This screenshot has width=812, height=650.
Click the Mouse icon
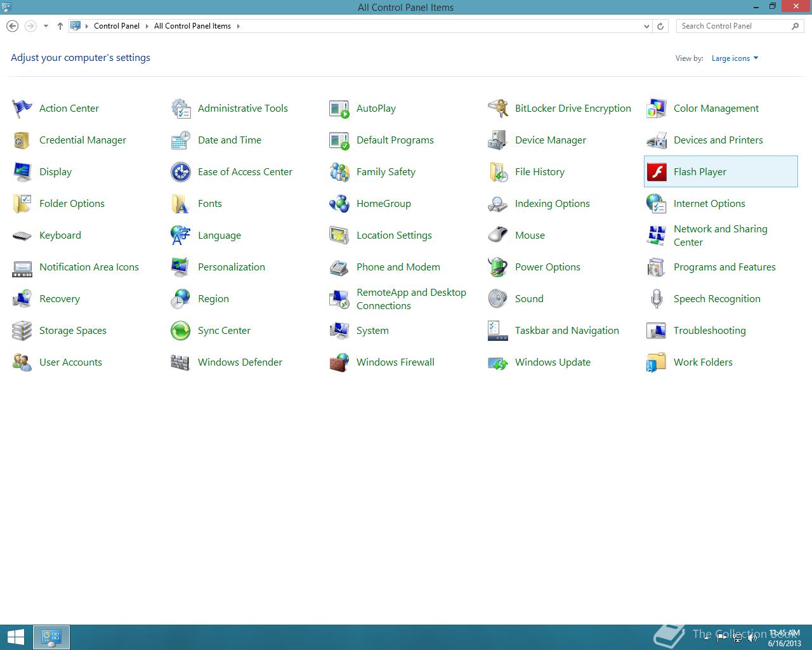point(498,235)
